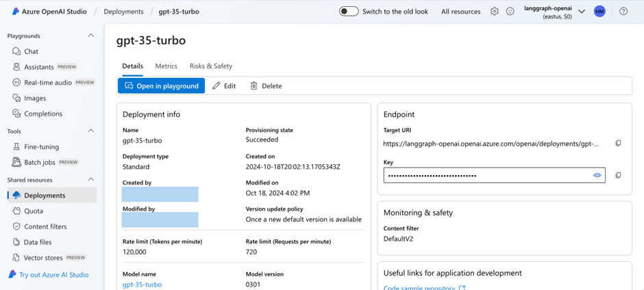
Task: Switch to the Risks & Safety tab
Action: click(211, 66)
